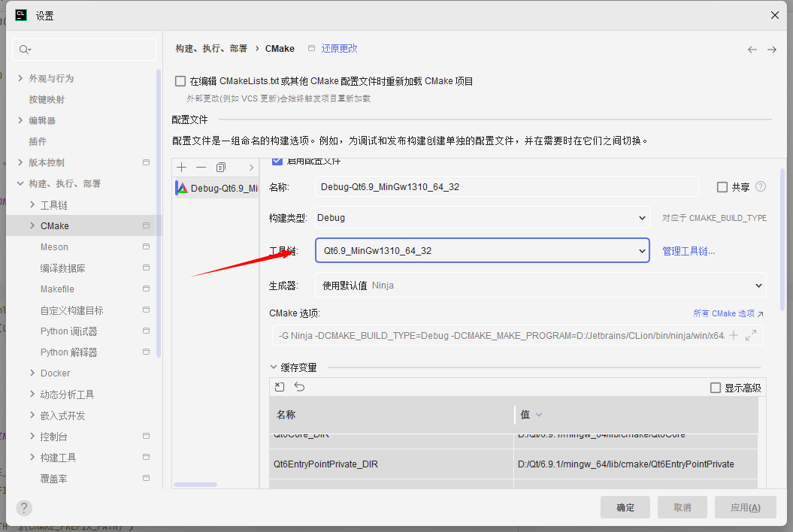Click the 应用 button

coord(746,507)
